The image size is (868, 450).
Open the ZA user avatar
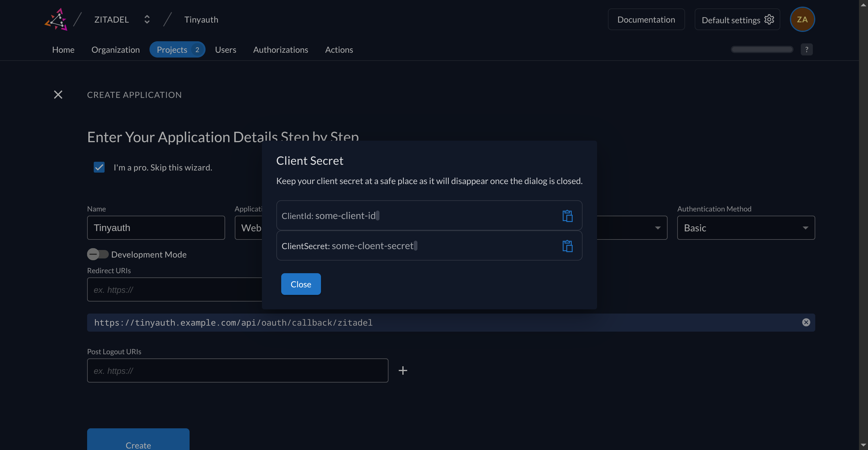point(802,19)
